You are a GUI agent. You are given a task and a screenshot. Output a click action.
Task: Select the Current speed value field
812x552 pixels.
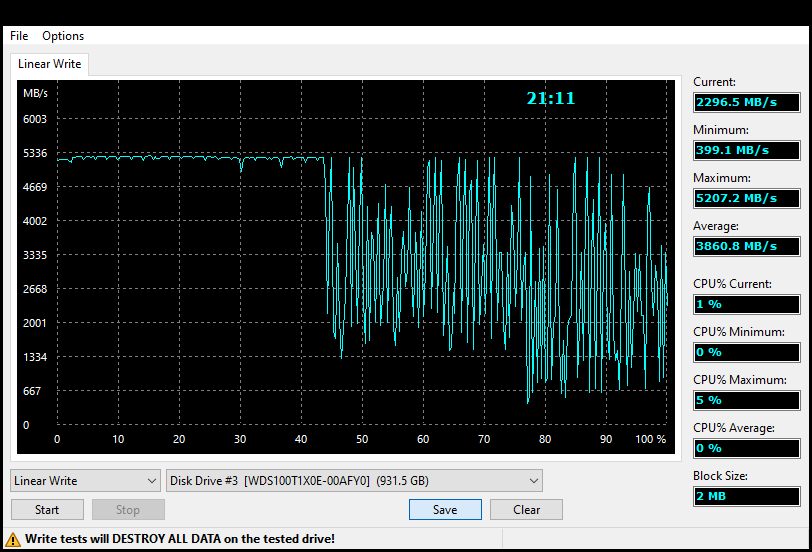coord(746,102)
